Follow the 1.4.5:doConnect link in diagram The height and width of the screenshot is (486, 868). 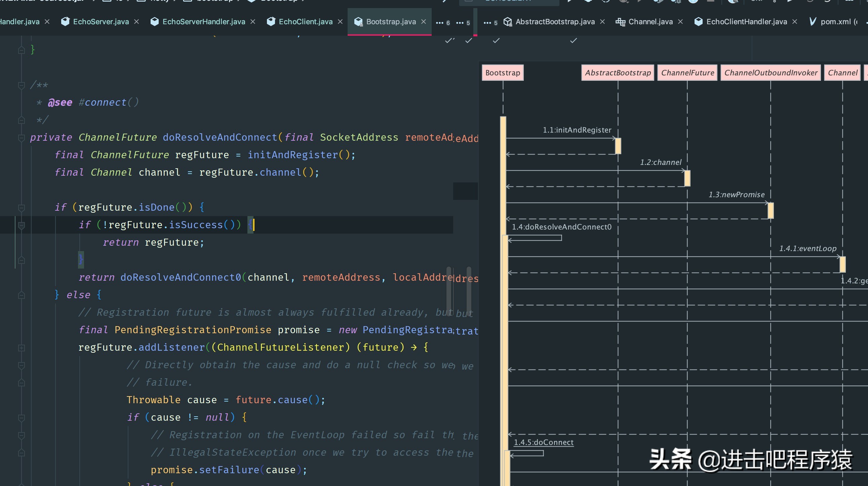coord(543,442)
